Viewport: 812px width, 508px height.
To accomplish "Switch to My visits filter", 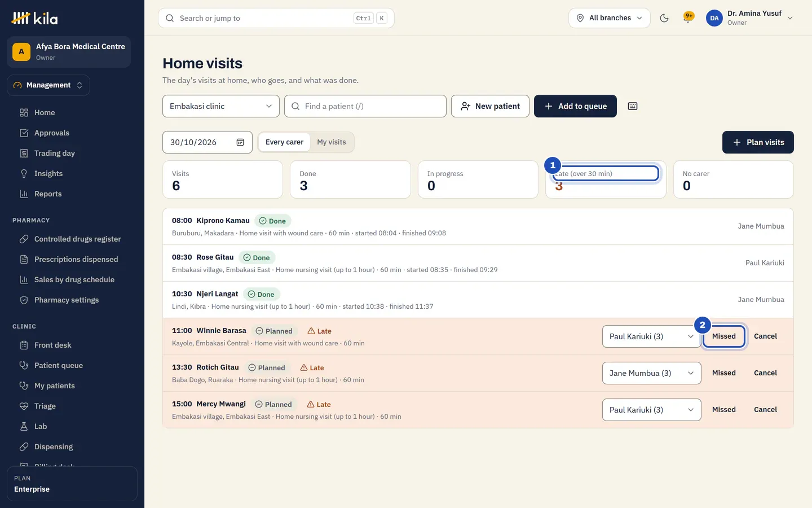I will tap(332, 142).
